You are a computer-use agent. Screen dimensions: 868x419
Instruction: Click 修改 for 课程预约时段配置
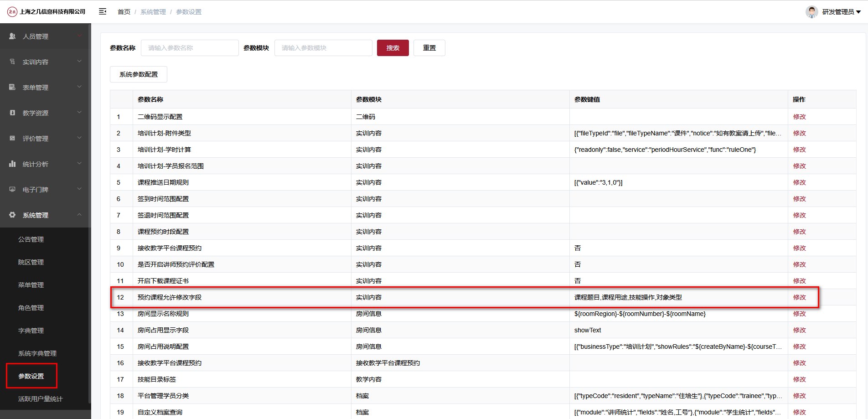[799, 232]
